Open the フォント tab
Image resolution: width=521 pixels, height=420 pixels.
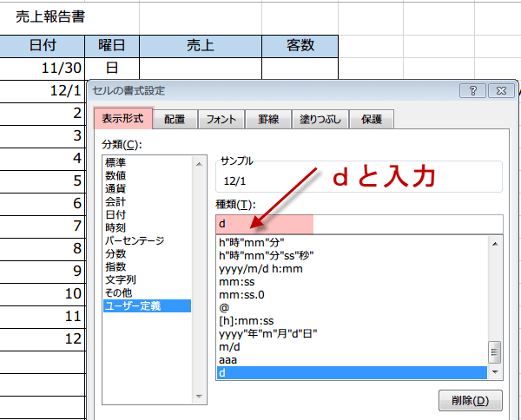coord(221,119)
